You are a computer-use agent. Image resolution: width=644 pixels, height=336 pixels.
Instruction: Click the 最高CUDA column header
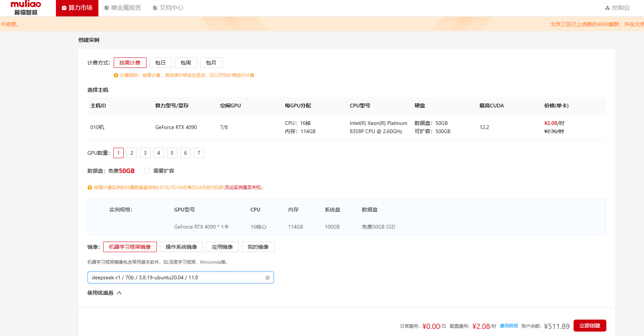click(x=492, y=106)
